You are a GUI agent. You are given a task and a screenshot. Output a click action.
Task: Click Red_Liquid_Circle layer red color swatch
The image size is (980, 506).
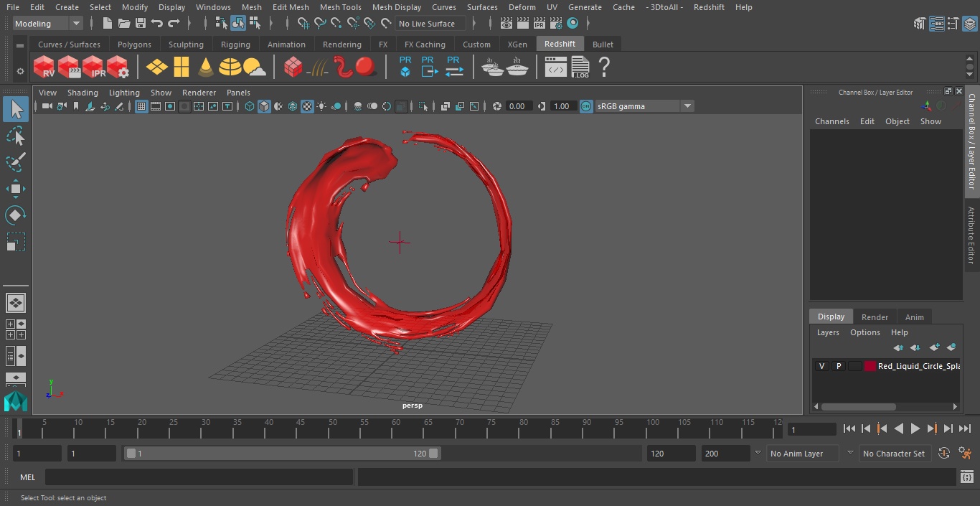point(870,366)
